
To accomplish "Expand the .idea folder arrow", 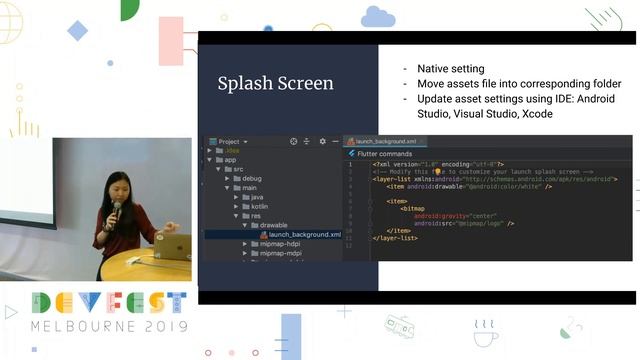I will tap(210, 151).
